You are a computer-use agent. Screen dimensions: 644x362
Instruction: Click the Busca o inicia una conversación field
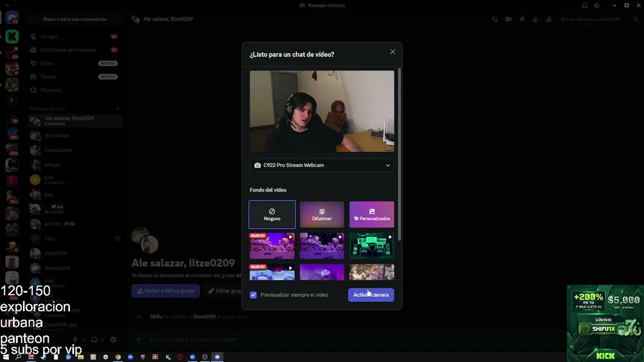[75, 19]
